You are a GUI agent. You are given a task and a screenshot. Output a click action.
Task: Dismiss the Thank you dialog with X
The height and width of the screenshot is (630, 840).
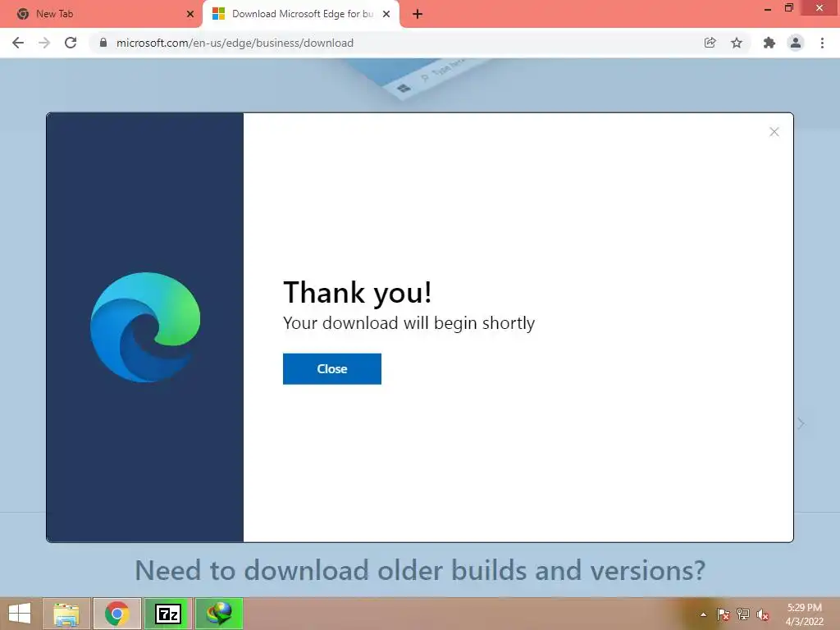pos(774,132)
